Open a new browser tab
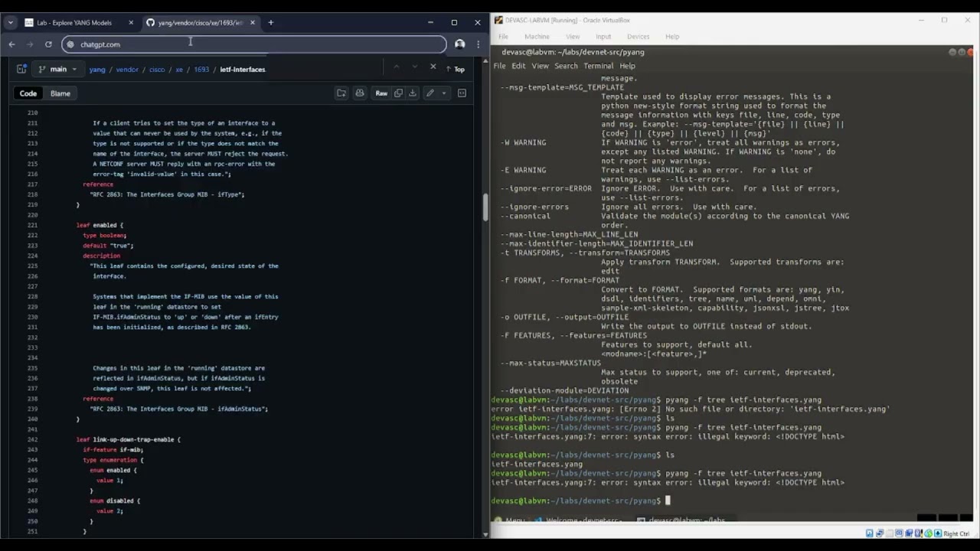This screenshot has width=980, height=551. [270, 23]
